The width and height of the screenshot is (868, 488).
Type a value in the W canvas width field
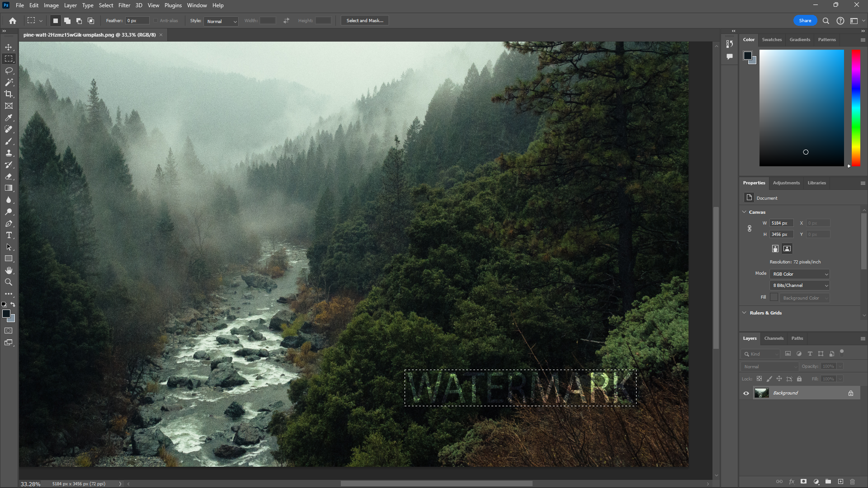pos(781,223)
